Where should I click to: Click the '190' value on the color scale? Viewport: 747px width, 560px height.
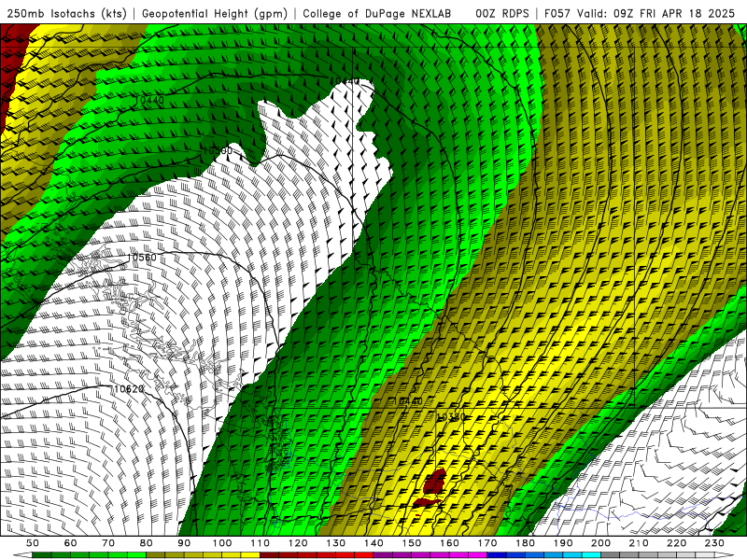(x=563, y=543)
